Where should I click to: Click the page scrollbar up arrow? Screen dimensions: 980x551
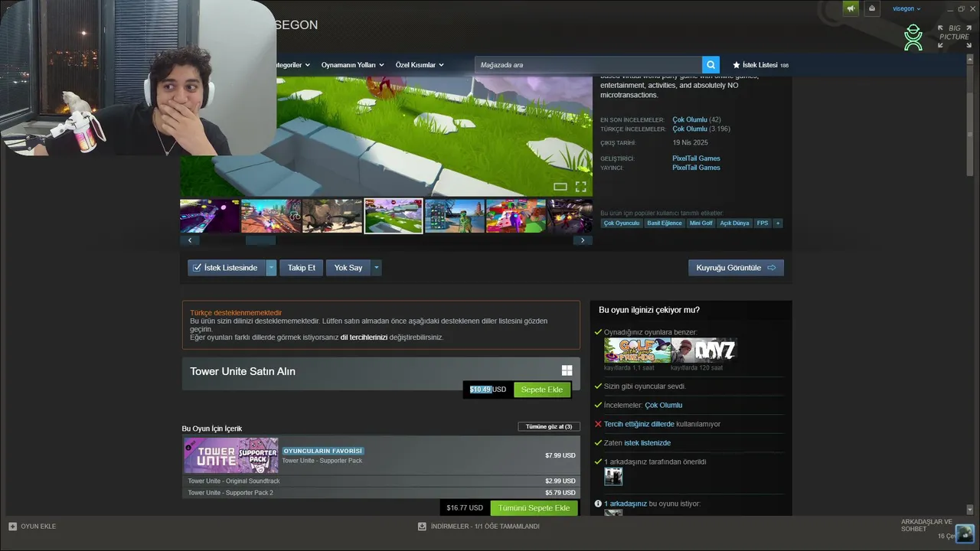tap(970, 58)
